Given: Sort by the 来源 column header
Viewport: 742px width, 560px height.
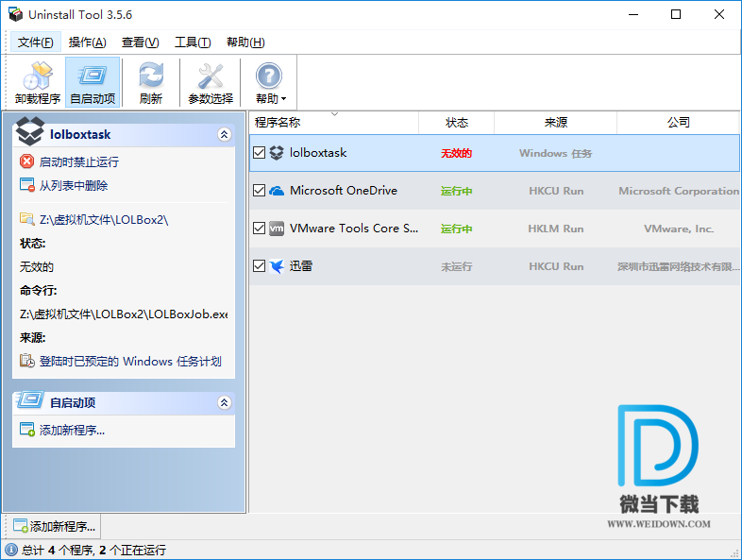Looking at the screenshot, I should [x=555, y=123].
